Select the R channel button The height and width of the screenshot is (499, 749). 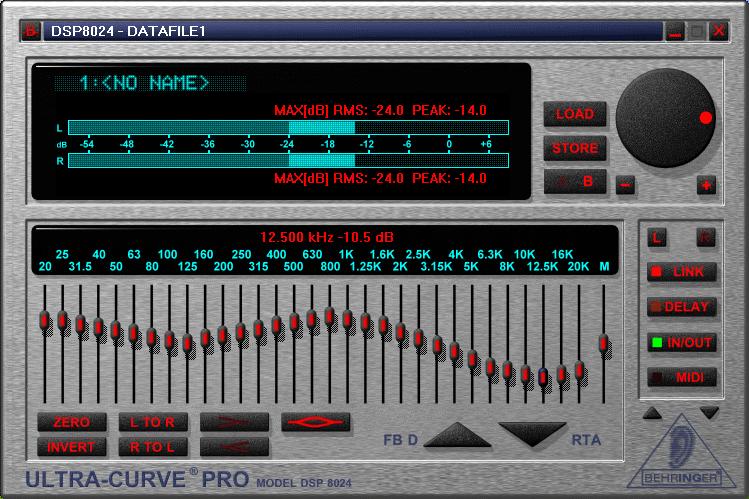tap(706, 237)
